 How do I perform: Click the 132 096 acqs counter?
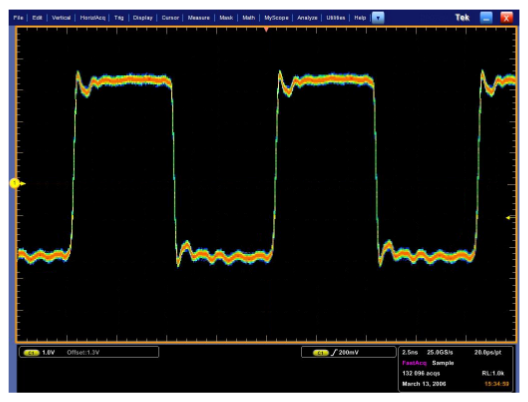pyautogui.click(x=421, y=373)
